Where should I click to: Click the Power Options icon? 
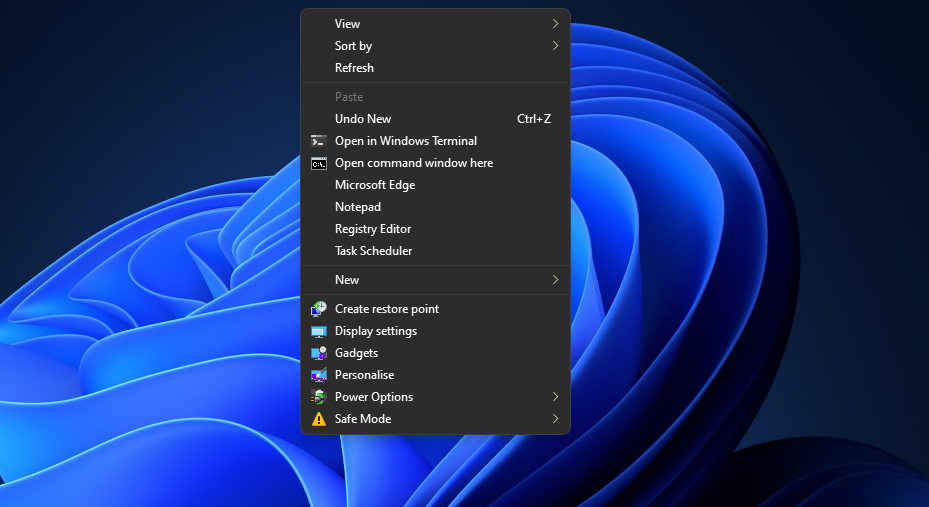click(319, 397)
